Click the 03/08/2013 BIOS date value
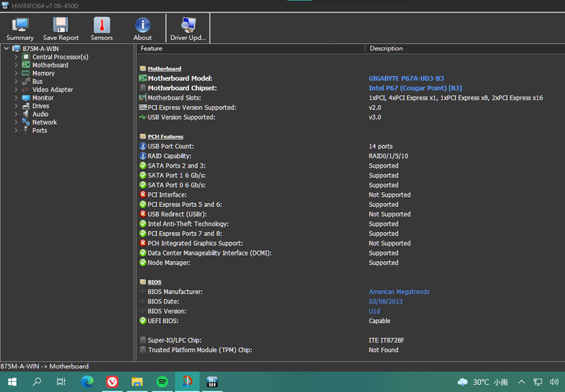Image resolution: width=565 pixels, height=392 pixels. [x=385, y=301]
